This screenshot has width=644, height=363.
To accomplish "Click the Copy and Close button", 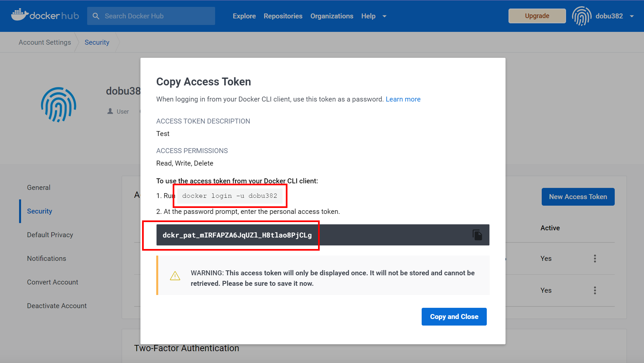I will click(454, 317).
